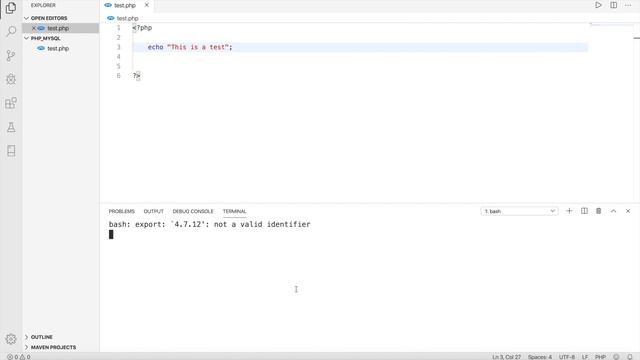Split the editor to the right
Image resolution: width=640 pixels, height=360 pixels.
(x=613, y=5)
